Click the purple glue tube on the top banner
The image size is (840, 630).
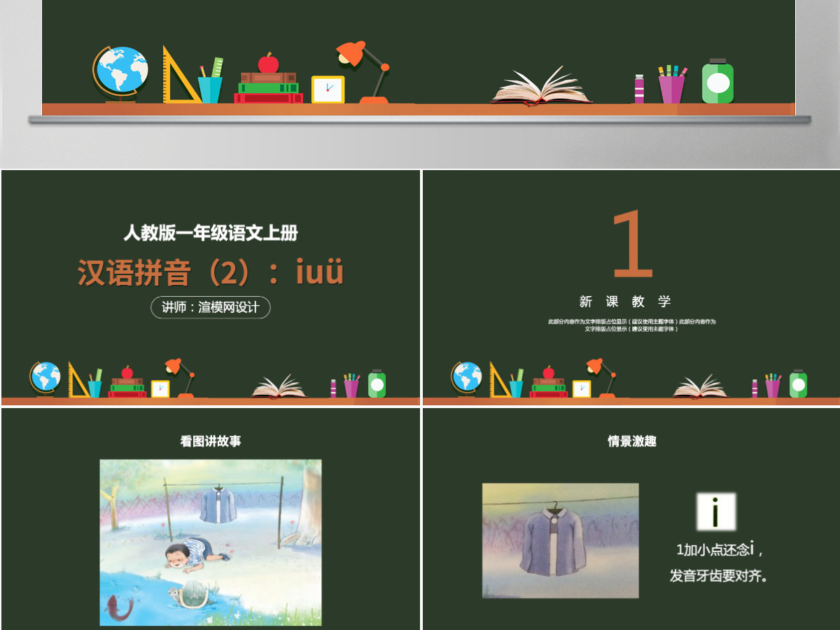click(x=639, y=89)
